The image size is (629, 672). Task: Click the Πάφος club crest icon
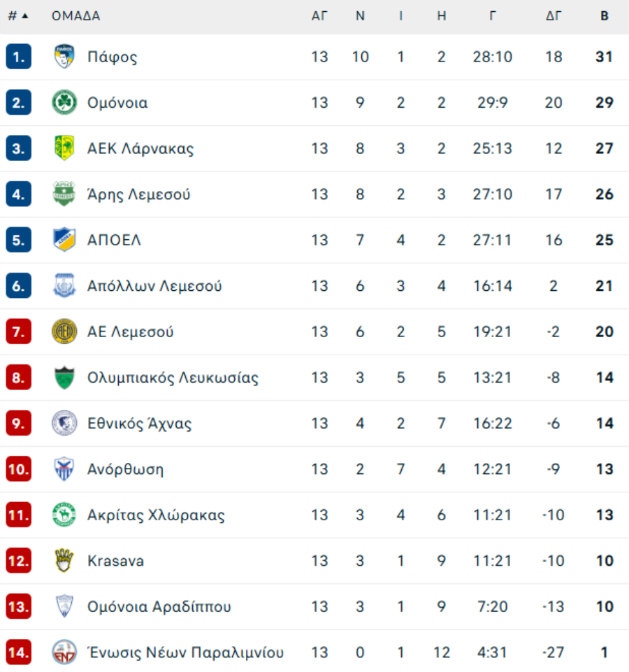[64, 57]
